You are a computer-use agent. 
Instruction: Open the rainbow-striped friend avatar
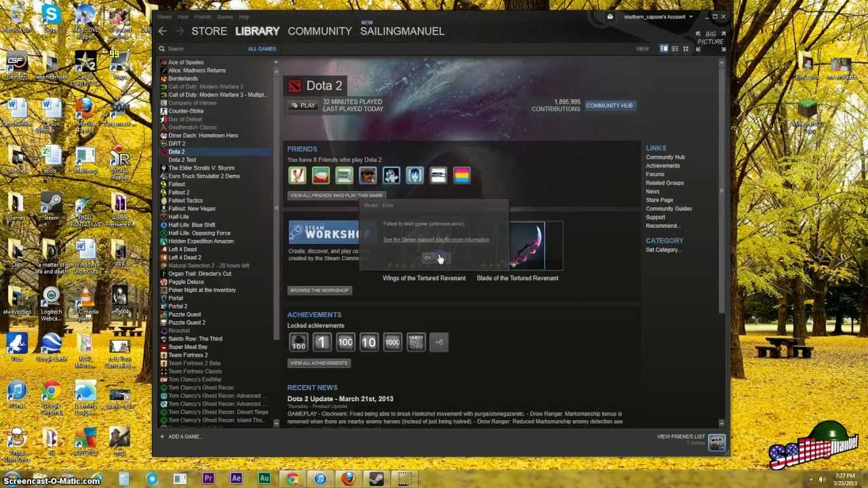(x=462, y=176)
